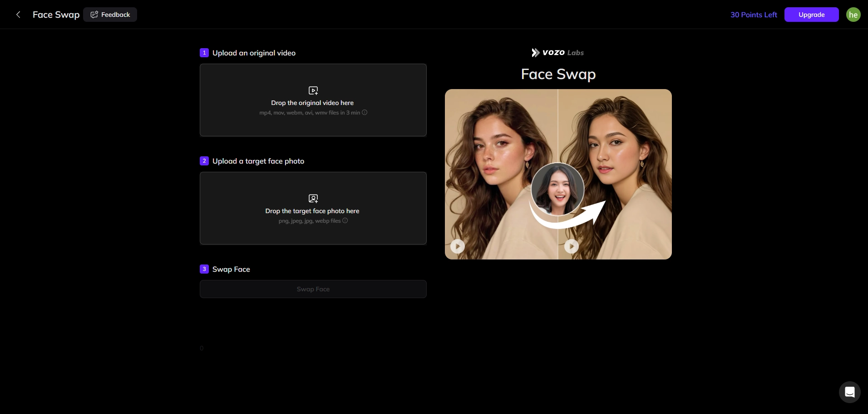Click the step 1 number badge
This screenshot has width=868, height=414.
[x=204, y=53]
